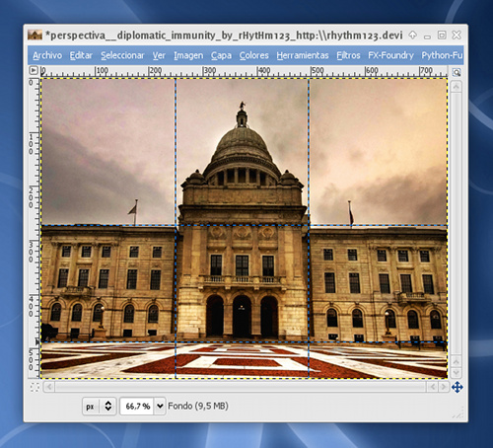The height and width of the screenshot is (448, 493).
Task: Click the image menu arrow button at ruler corner
Action: 34,70
